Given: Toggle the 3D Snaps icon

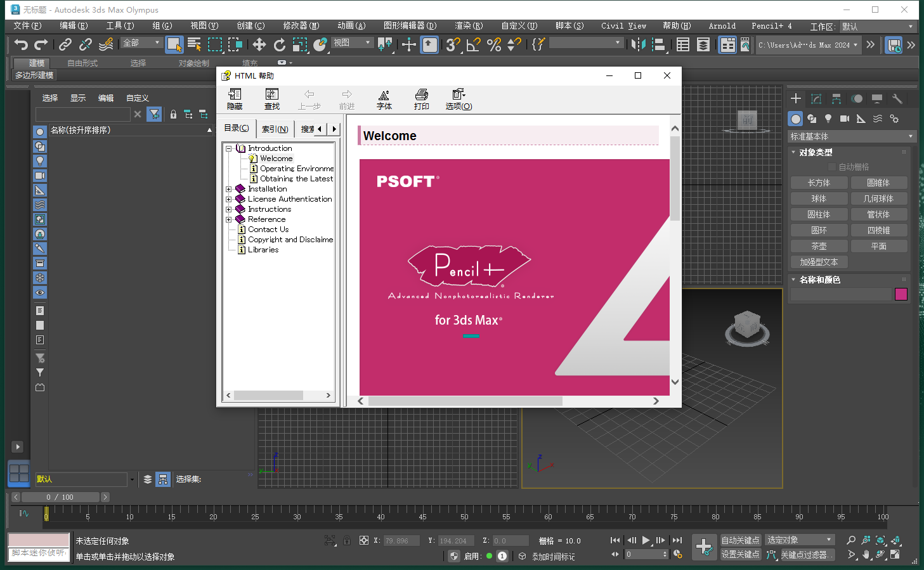Looking at the screenshot, I should click(x=453, y=44).
